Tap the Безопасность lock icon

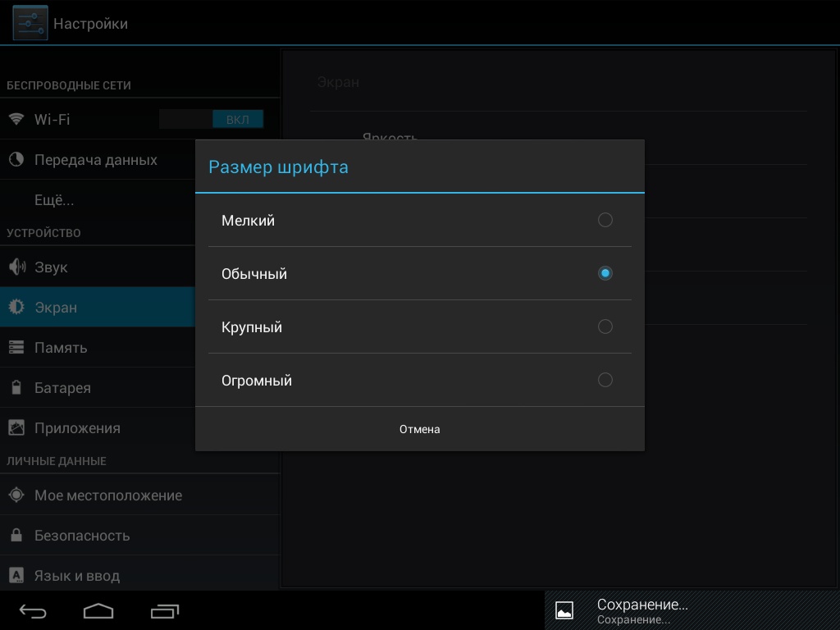tap(16, 536)
